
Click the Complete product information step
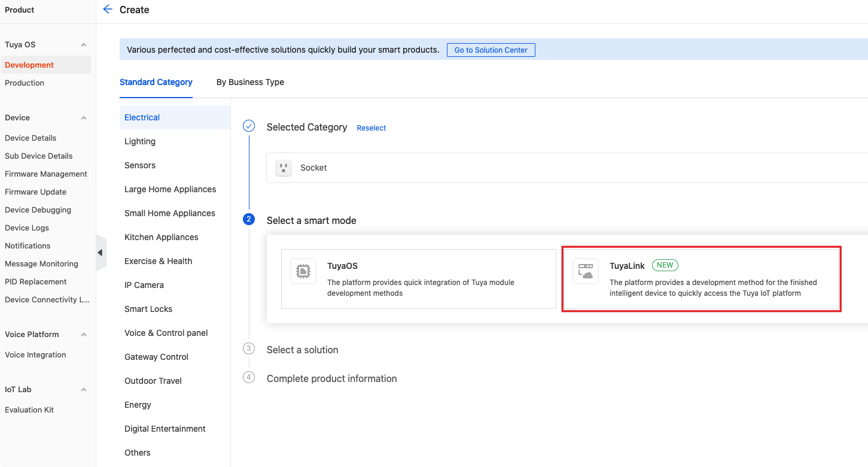331,378
